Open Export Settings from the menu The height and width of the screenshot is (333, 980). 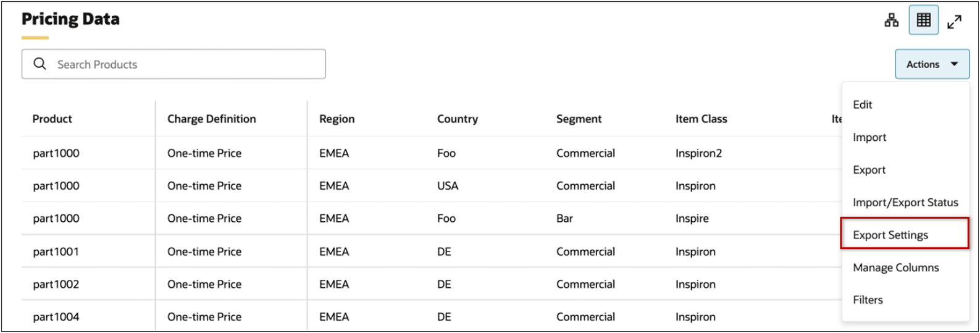click(x=890, y=235)
